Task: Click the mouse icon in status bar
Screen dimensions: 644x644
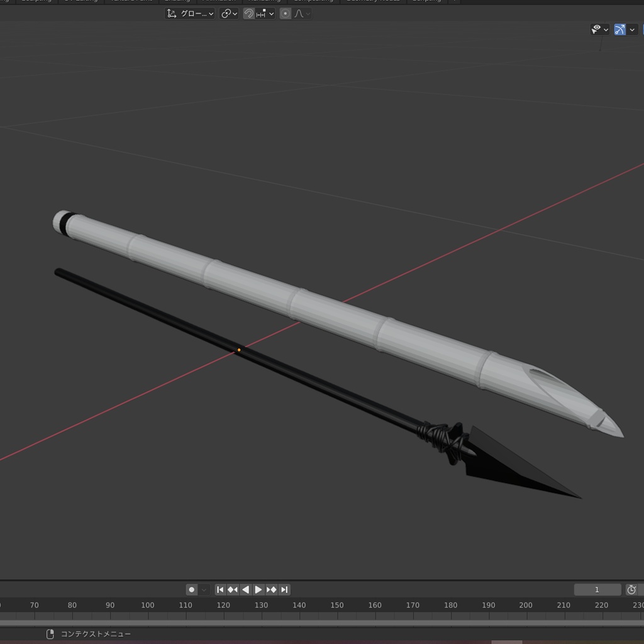Action: point(50,634)
